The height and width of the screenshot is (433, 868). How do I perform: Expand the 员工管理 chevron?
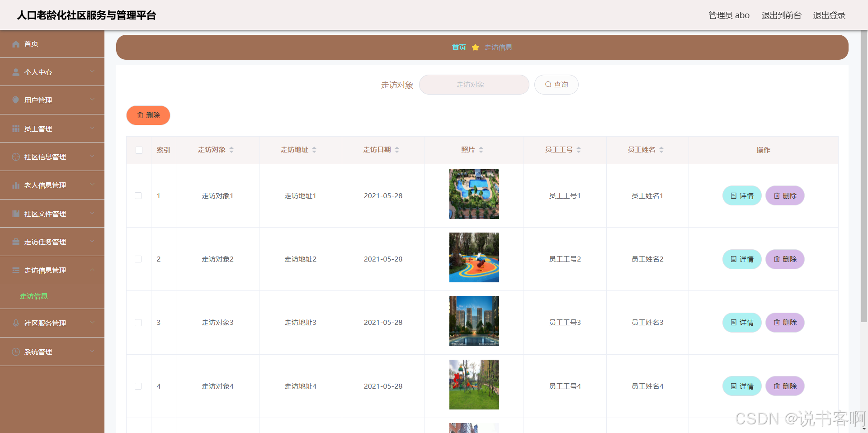92,128
